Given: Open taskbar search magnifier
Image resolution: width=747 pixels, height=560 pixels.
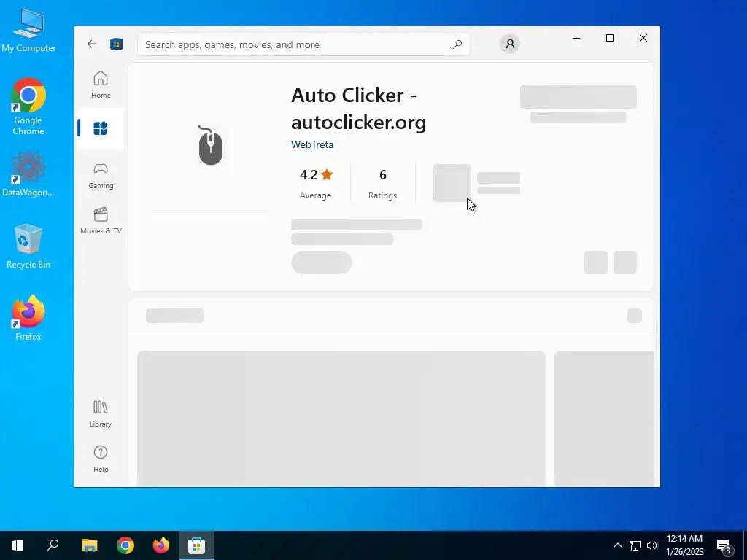Looking at the screenshot, I should 53,545.
